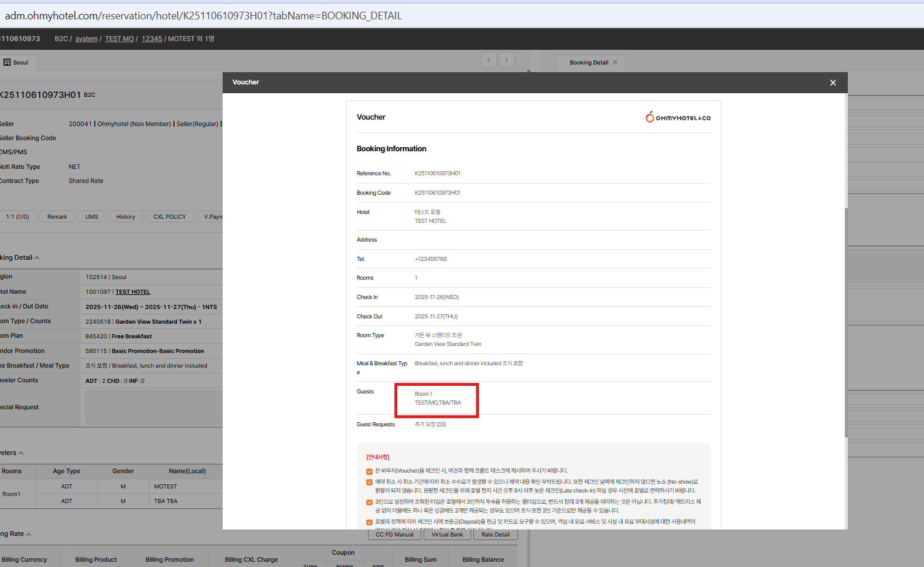Click the date range '2025-11-26(Wed) ~ 2025-11-27(Thu)'
Viewport: 924px width, 567px height.
(x=141, y=307)
